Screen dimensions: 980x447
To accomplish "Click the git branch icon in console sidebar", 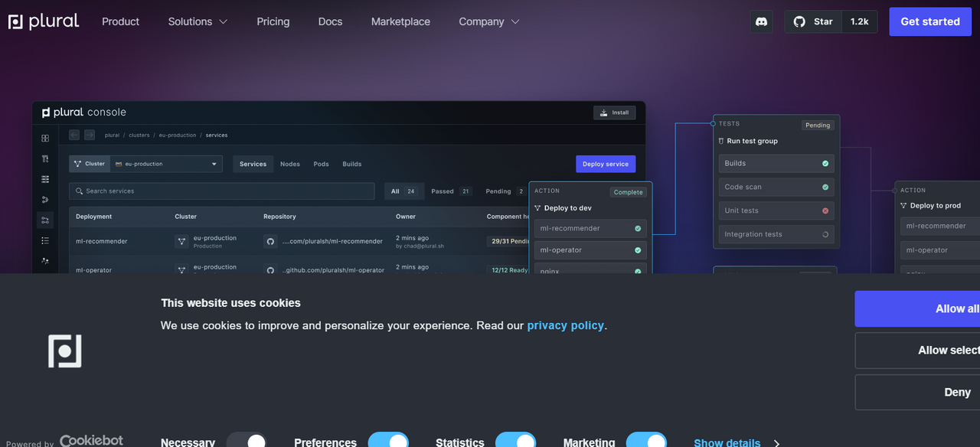I will [x=45, y=200].
